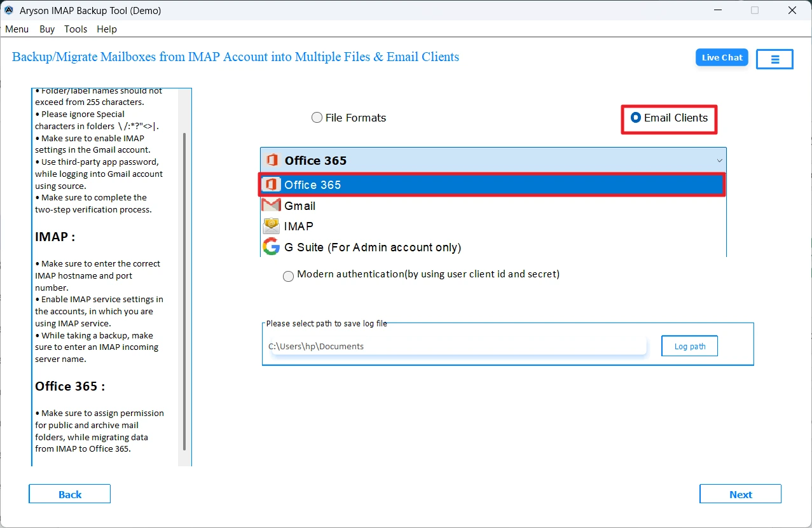Select the File Formats radio button
This screenshot has width=812, height=528.
pos(317,118)
